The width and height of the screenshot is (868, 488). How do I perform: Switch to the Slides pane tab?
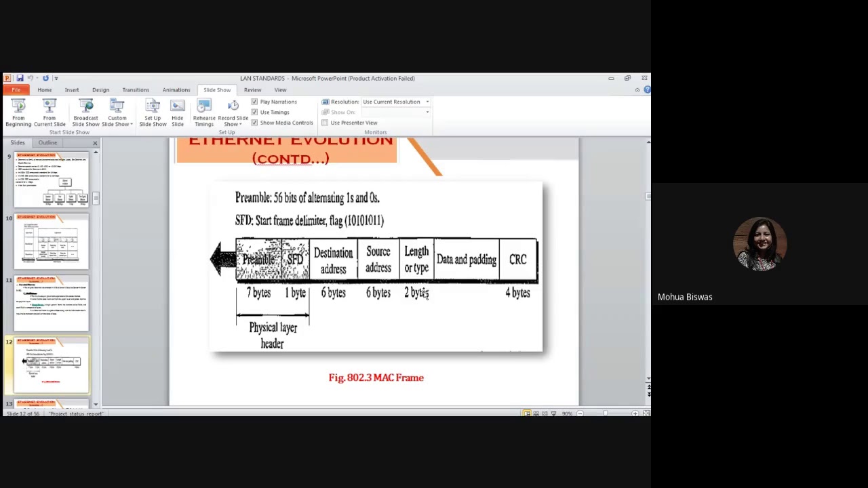tap(18, 142)
